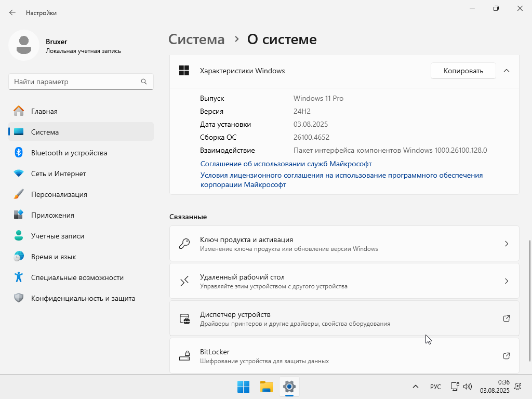Image resolution: width=532 pixels, height=399 pixels.
Task: Click Система breadcrumb in page title
Action: [196, 39]
